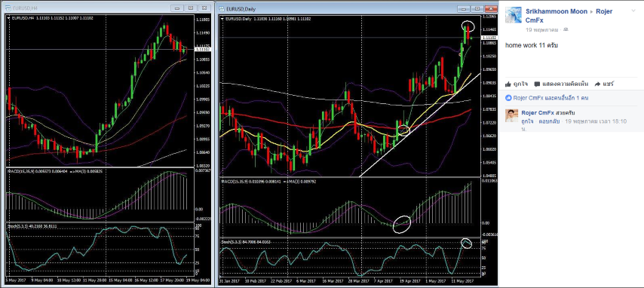This screenshot has width=644, height=288.
Task: Click Rojer CmFx commenter name
Action: click(x=538, y=112)
